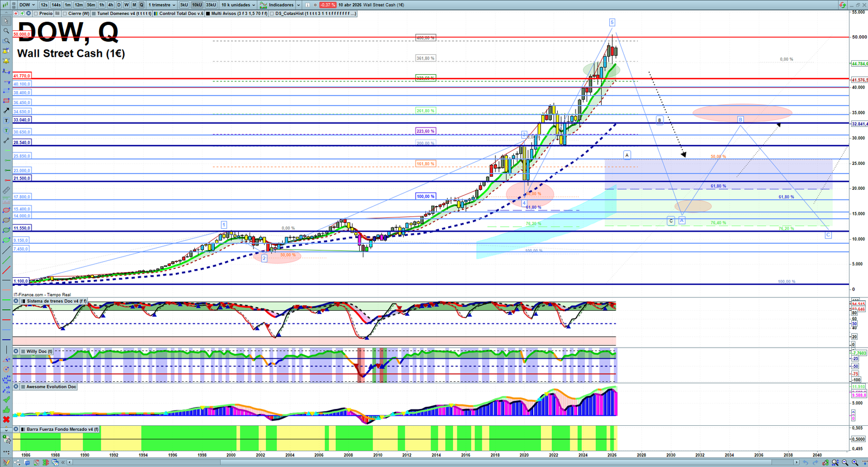Toggle the DS_CotasHist checkbox
This screenshot has height=467, width=868.
click(x=272, y=14)
